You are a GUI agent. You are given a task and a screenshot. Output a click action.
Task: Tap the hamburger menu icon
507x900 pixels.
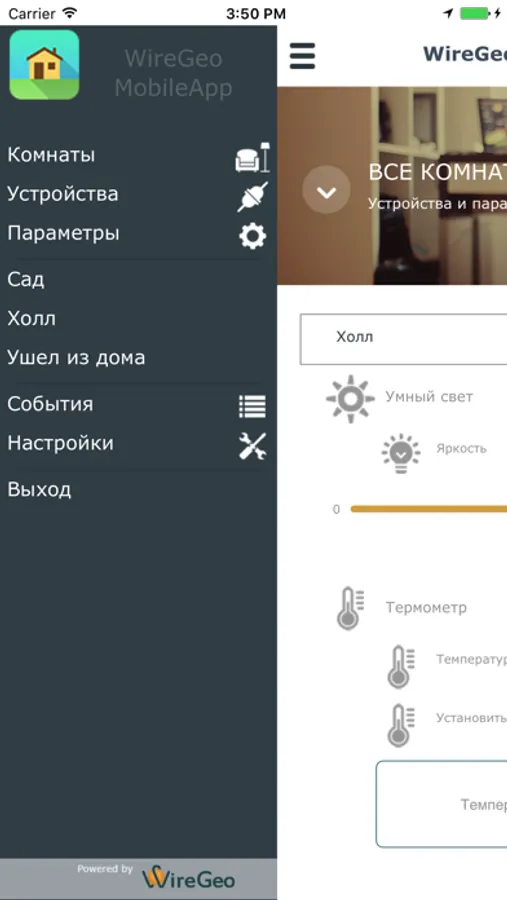(x=302, y=56)
